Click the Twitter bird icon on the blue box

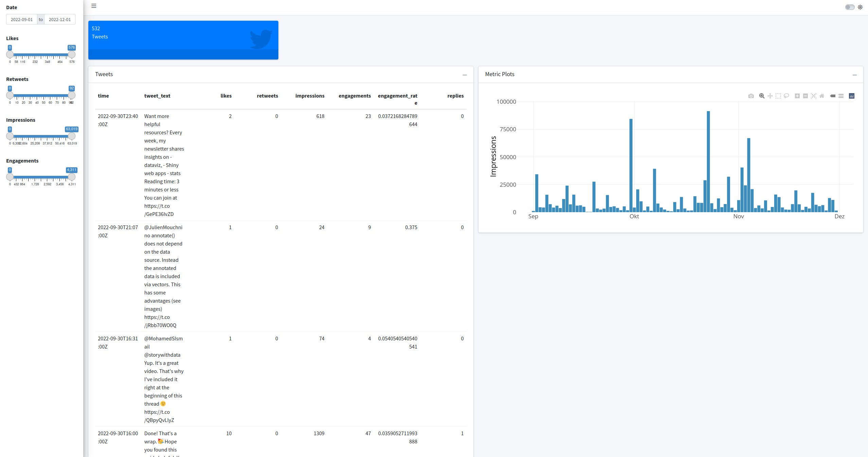(262, 38)
